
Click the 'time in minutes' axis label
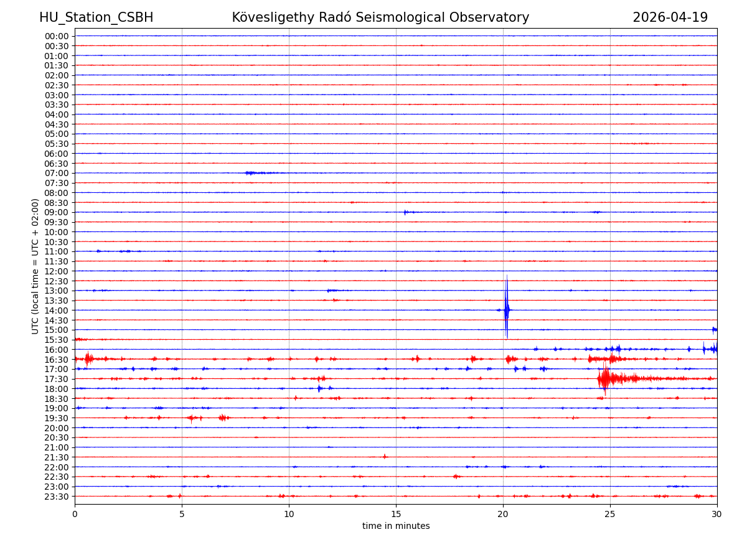click(x=396, y=526)
